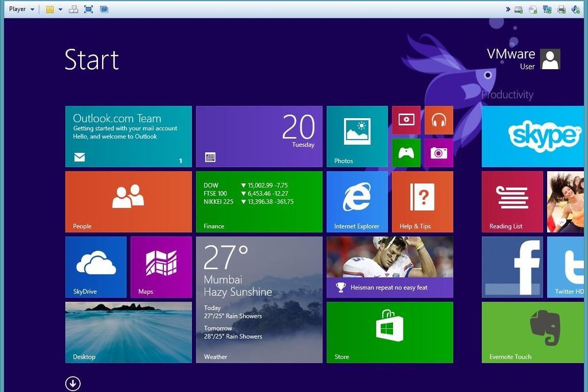Open the Calendar tile showing 20 Tuesday
The image size is (588, 392).
(259, 137)
